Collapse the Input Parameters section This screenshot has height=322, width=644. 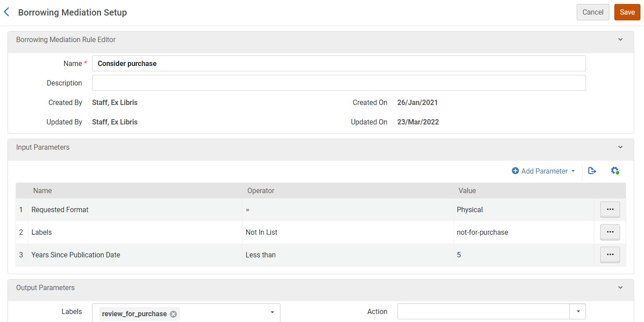tap(620, 147)
